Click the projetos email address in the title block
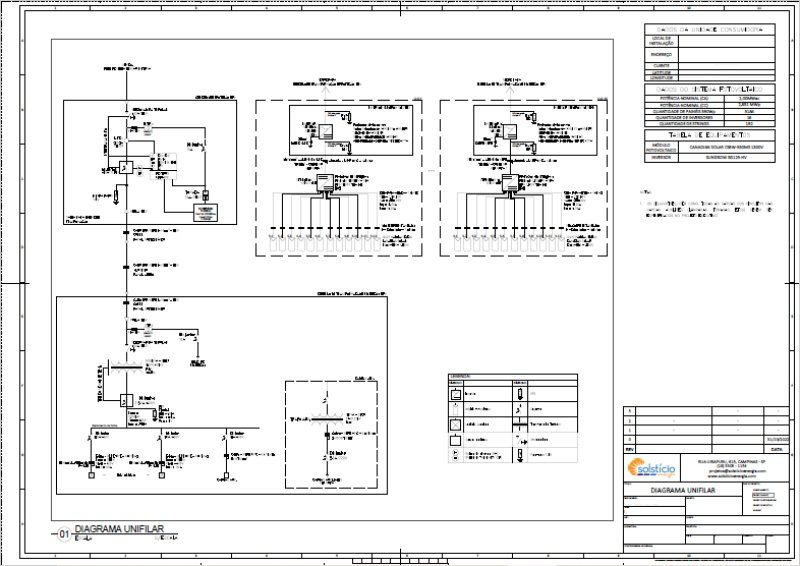800x566 pixels. [x=736, y=471]
